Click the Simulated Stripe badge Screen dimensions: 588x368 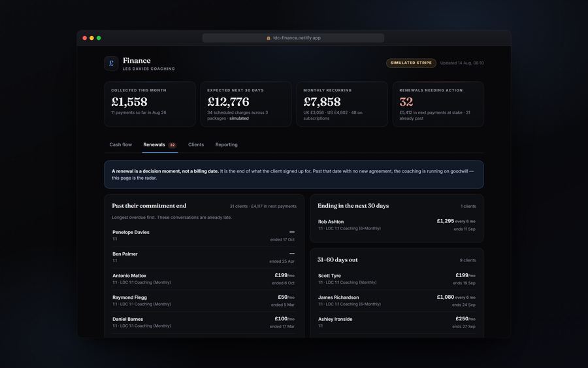click(411, 63)
